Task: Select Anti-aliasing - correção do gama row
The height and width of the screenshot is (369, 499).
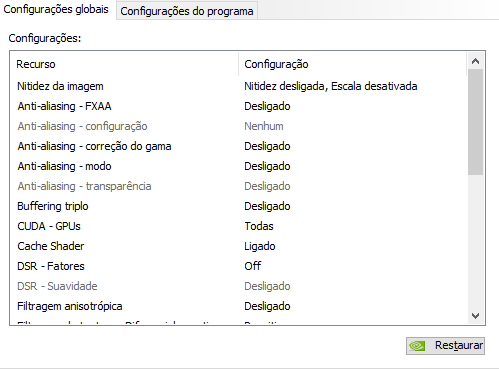Action: tap(238, 146)
